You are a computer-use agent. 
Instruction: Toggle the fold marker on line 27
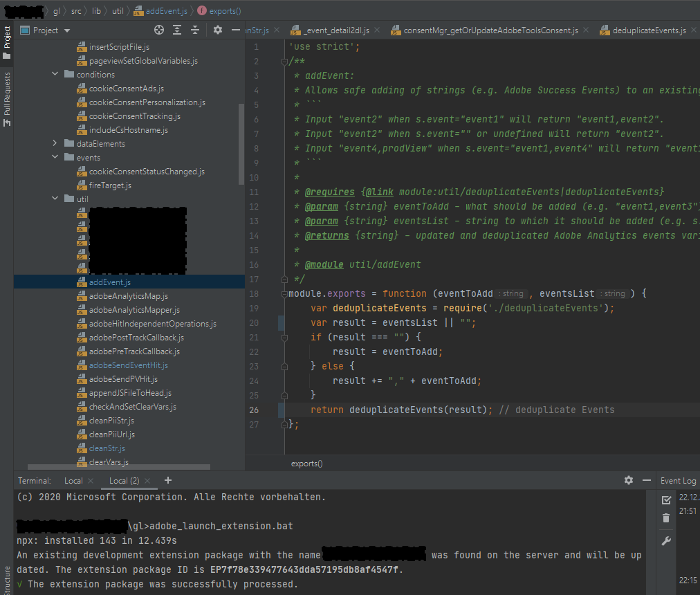click(x=284, y=424)
